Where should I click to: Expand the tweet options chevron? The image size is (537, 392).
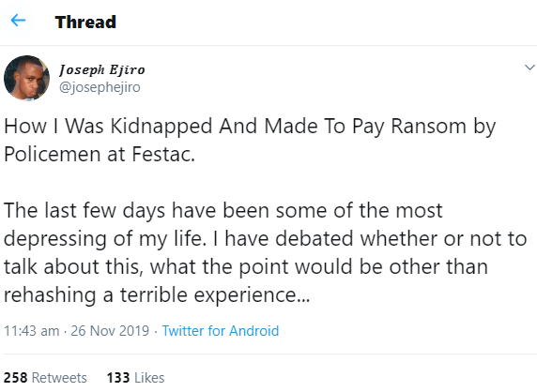(529, 67)
